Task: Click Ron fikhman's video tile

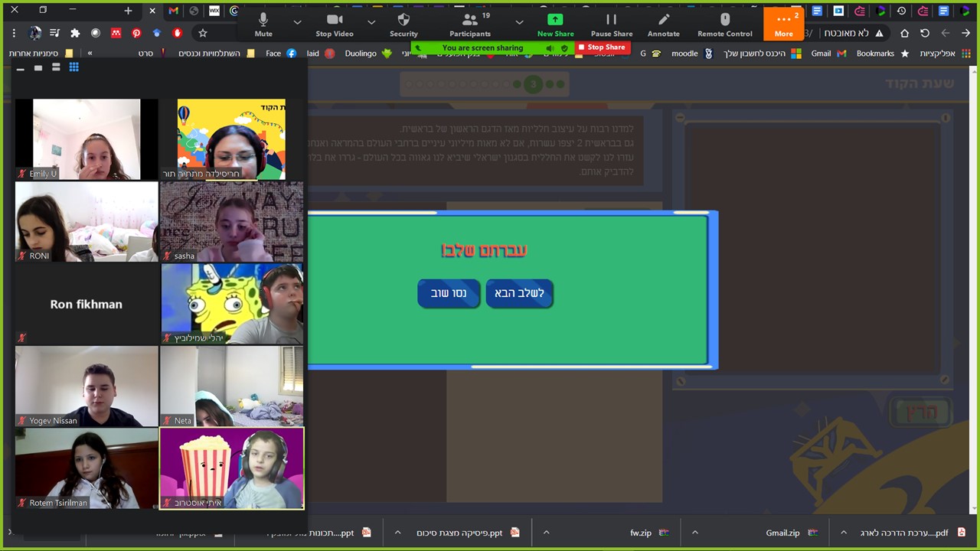Action: [87, 304]
